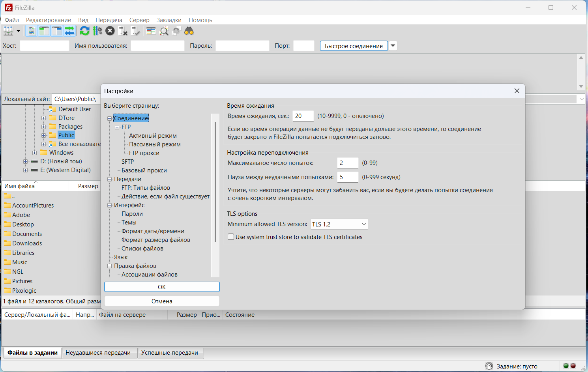Click the cancel current operation icon
This screenshot has height=372, width=588.
(x=110, y=31)
